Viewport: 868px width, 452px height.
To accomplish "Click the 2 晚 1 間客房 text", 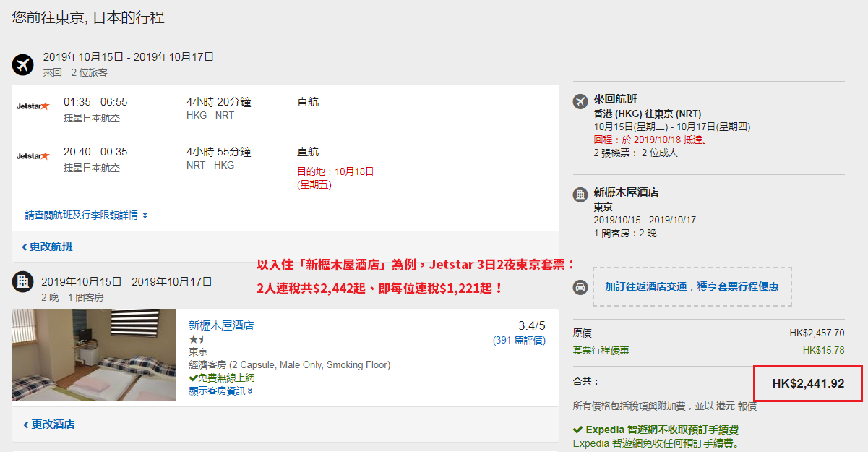I will (72, 297).
